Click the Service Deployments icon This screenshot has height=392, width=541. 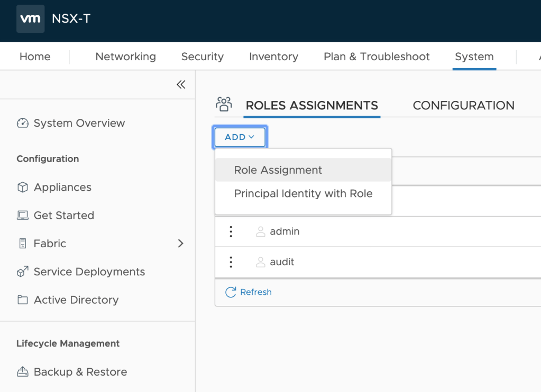tap(22, 272)
